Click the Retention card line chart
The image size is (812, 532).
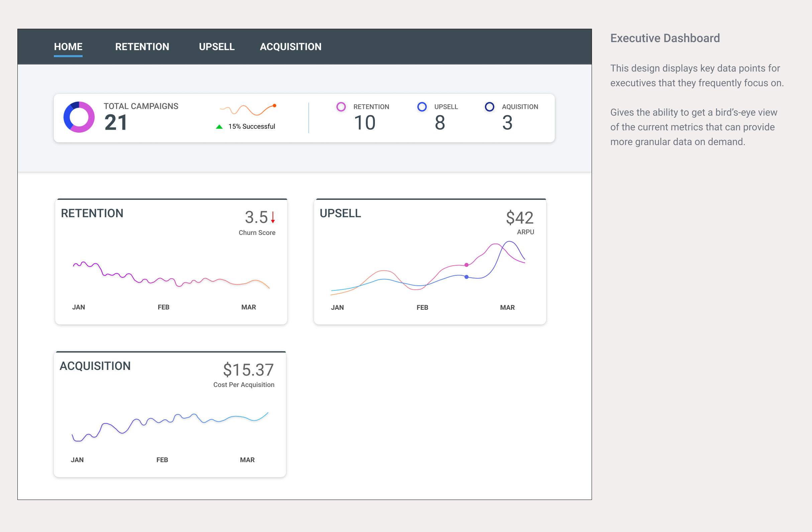171,275
